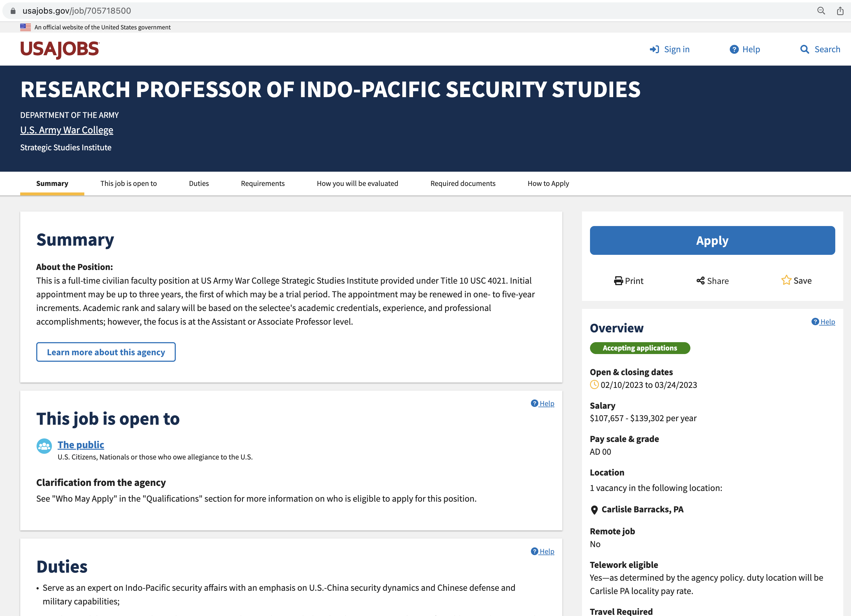Click the US flag icon in banner
This screenshot has height=616, width=851.
point(26,27)
